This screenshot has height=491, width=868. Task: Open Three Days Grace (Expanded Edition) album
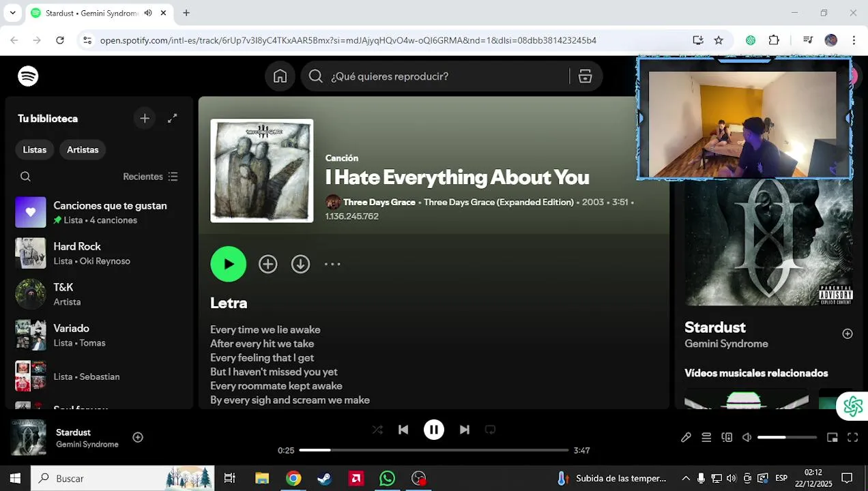point(499,203)
